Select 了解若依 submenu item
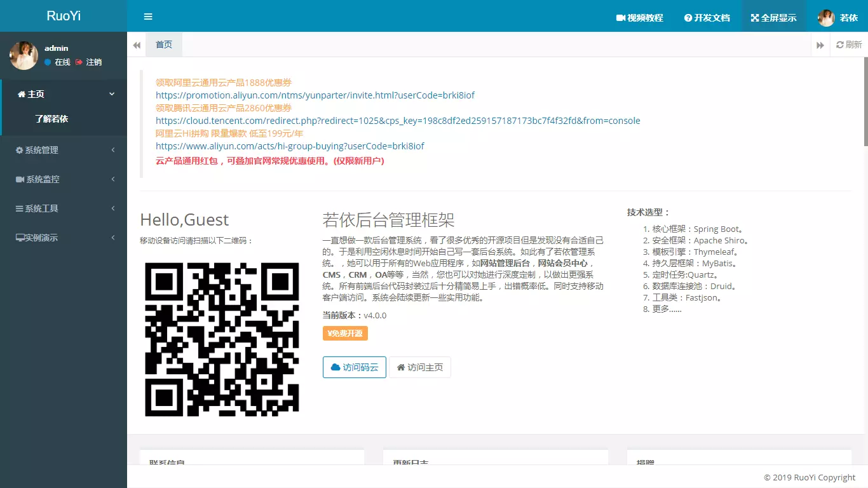This screenshot has height=488, width=868. pos(51,119)
